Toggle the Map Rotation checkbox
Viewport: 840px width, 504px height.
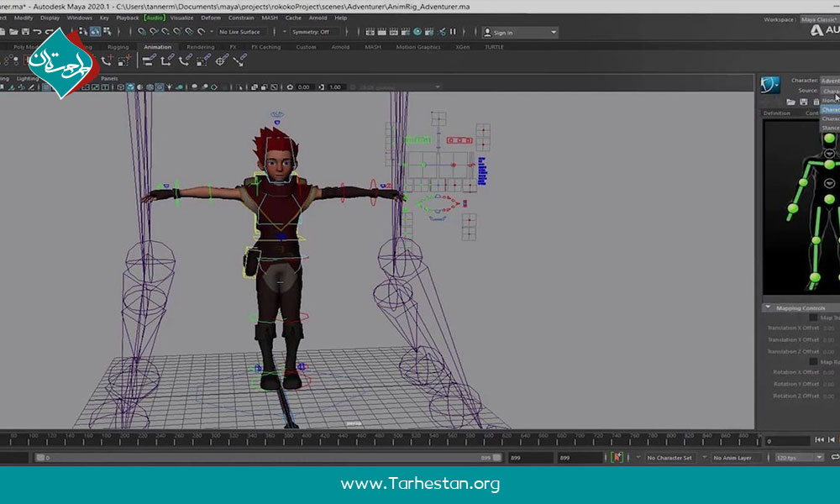click(813, 362)
